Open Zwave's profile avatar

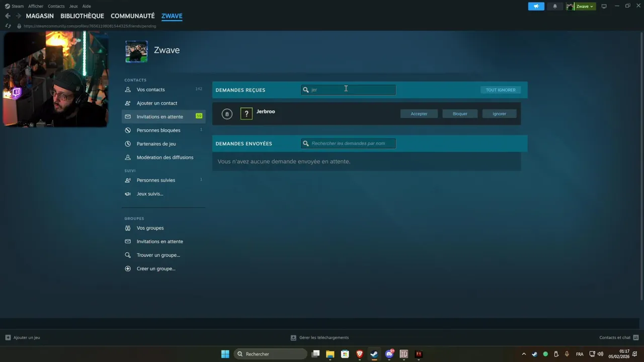point(136,51)
